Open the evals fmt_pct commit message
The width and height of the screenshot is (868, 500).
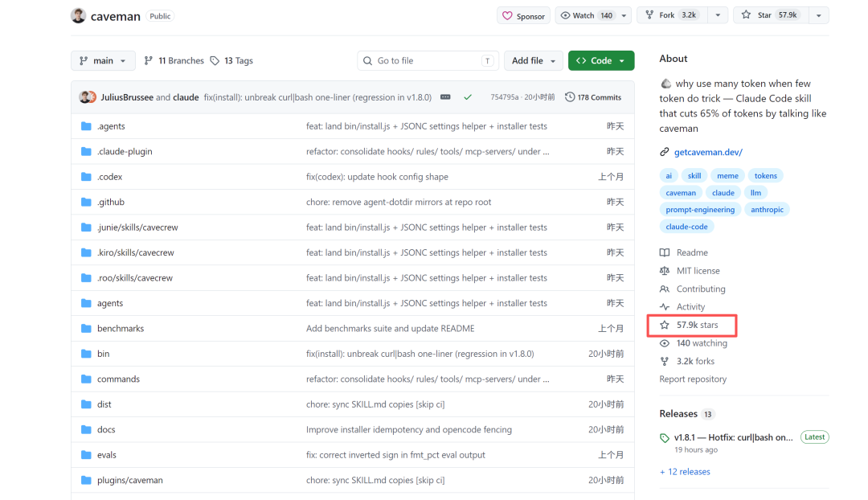click(x=395, y=455)
